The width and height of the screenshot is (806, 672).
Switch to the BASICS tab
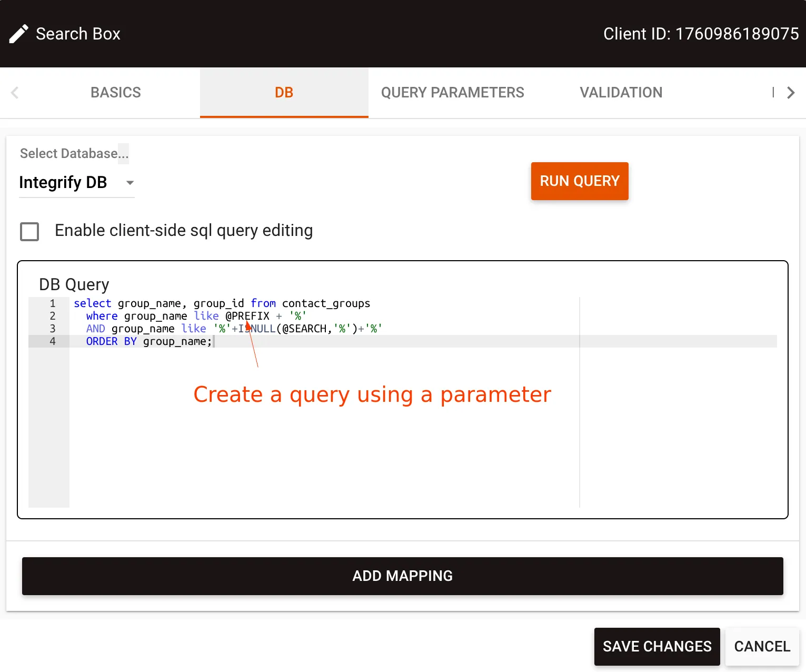pyautogui.click(x=115, y=93)
